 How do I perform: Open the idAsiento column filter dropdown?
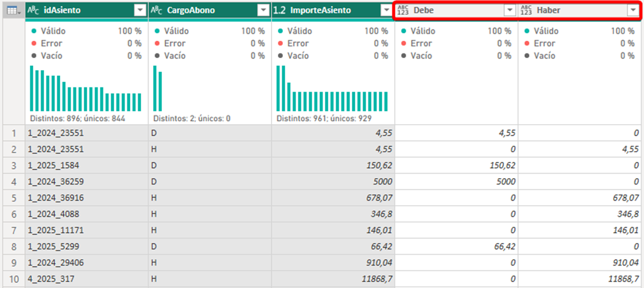click(139, 10)
